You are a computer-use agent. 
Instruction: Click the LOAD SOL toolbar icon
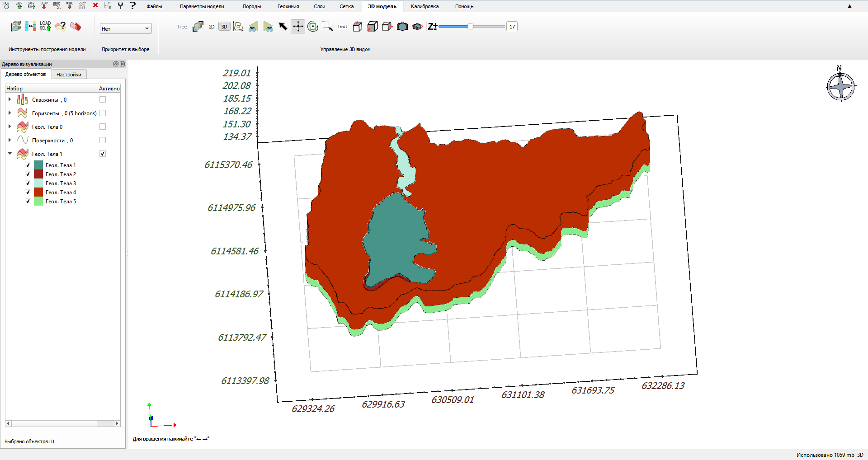coord(45,26)
